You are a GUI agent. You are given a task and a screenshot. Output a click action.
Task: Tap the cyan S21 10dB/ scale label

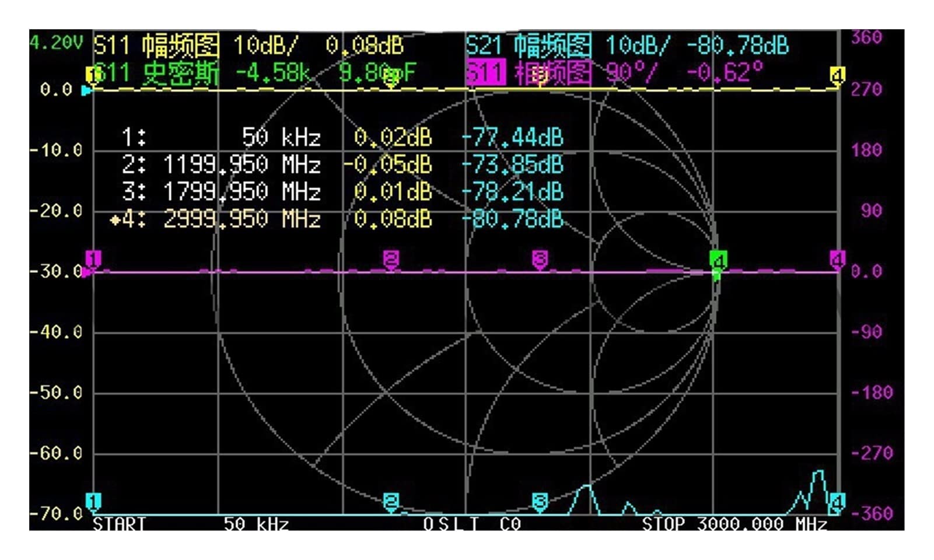tap(638, 45)
